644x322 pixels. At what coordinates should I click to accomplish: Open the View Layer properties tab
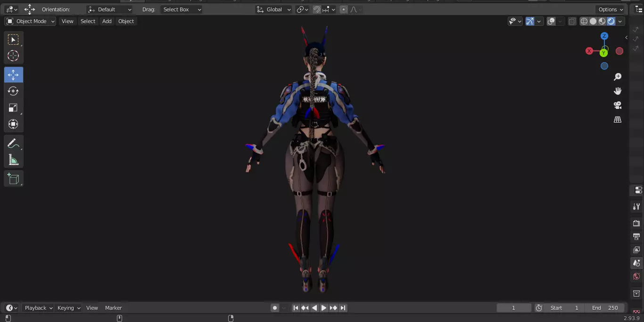(636, 249)
